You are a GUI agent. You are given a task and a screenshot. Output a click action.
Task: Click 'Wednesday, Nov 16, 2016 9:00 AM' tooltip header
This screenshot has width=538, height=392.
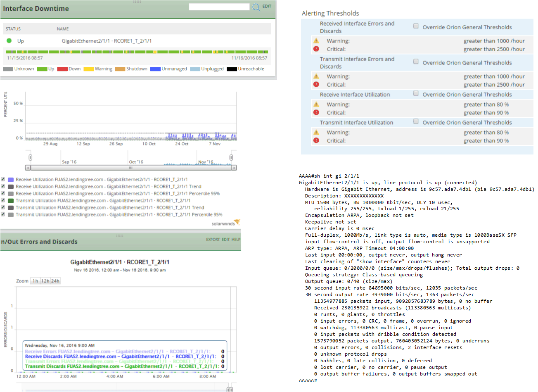point(59,345)
